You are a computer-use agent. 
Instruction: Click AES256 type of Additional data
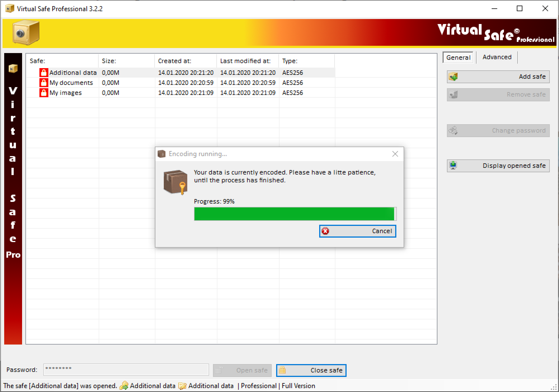click(292, 73)
